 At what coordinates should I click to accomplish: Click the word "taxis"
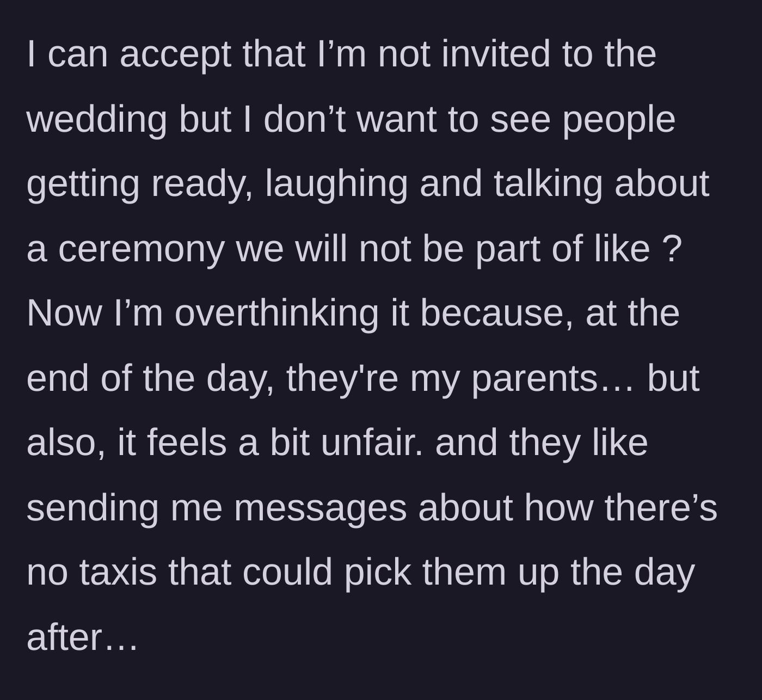coord(118,572)
